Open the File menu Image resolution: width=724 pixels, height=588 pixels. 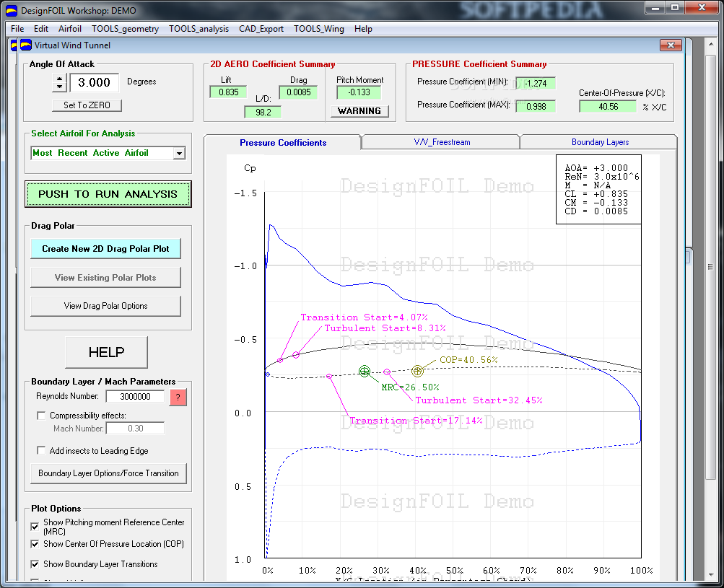point(17,29)
